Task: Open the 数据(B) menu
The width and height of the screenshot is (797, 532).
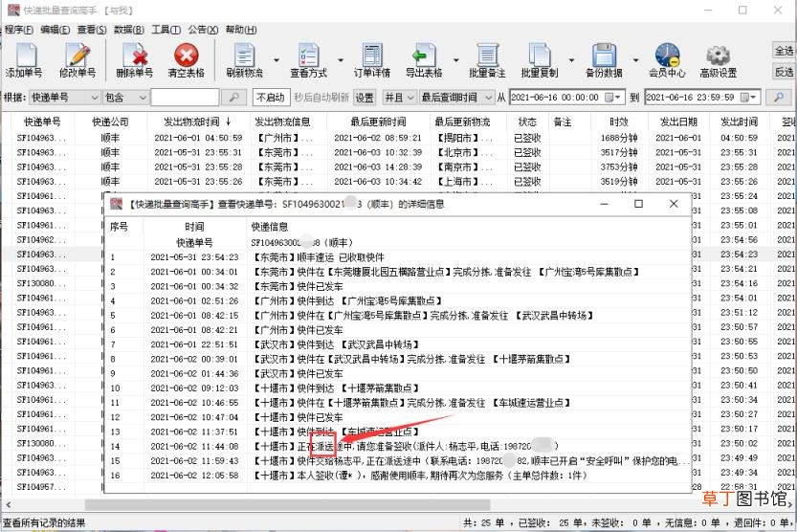Action: 128,30
